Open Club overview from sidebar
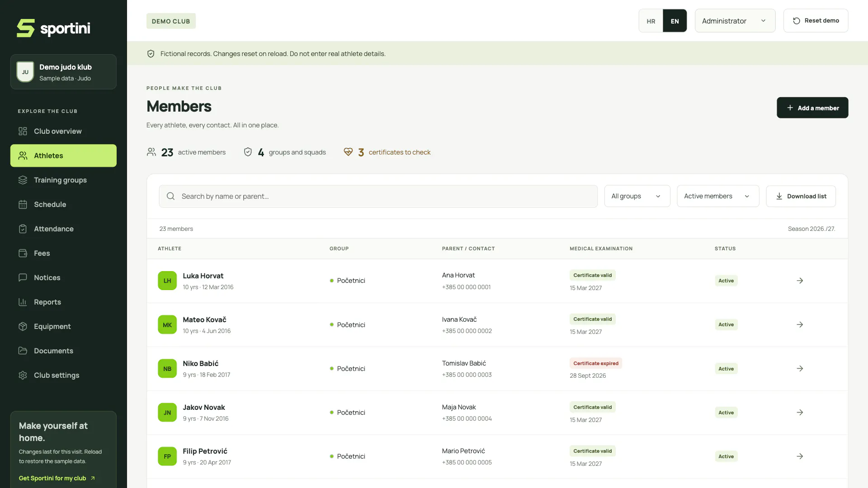868x488 pixels. (x=63, y=131)
